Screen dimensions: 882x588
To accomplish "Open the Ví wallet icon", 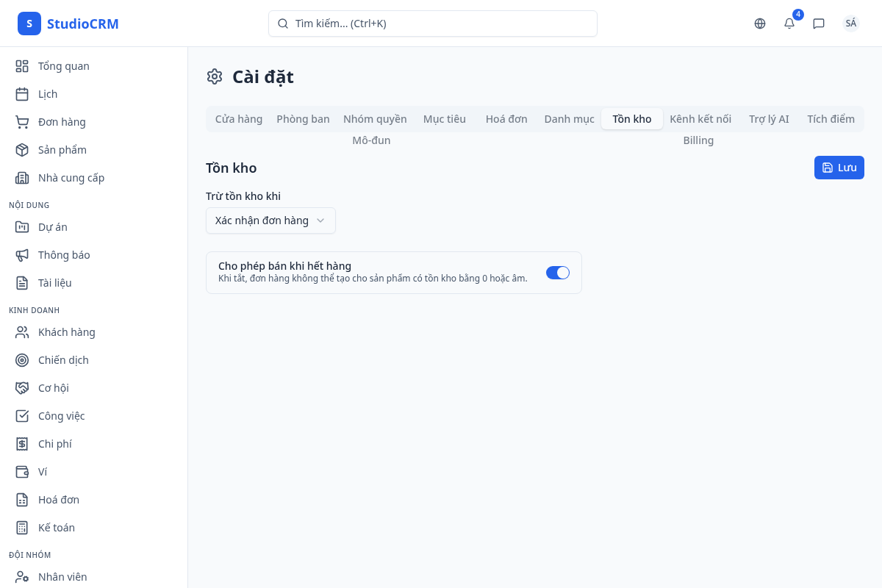I will click(x=22, y=472).
